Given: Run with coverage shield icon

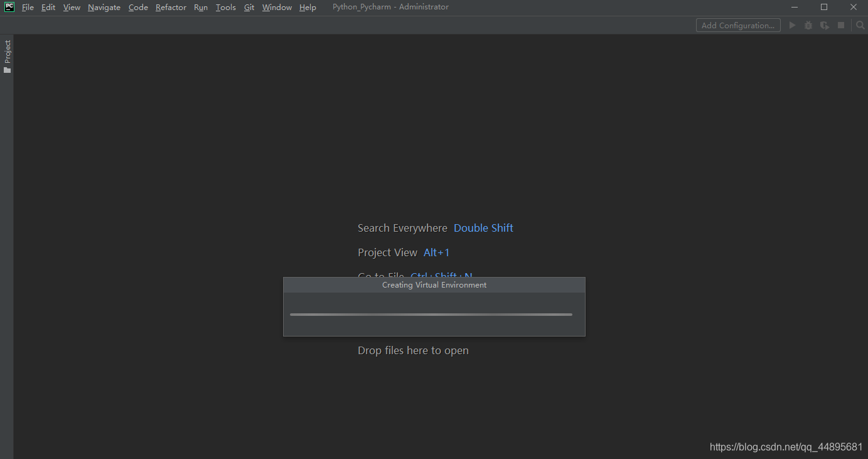Looking at the screenshot, I should click(825, 25).
